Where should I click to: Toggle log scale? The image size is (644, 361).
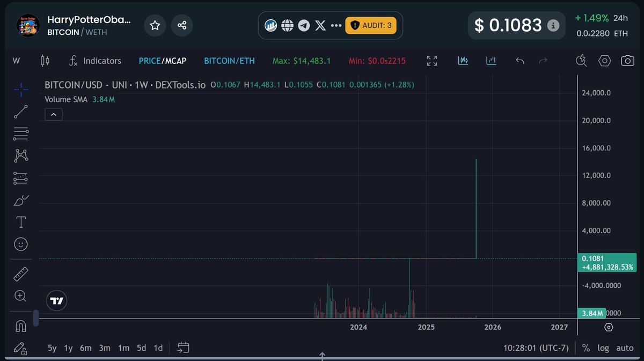pos(604,348)
